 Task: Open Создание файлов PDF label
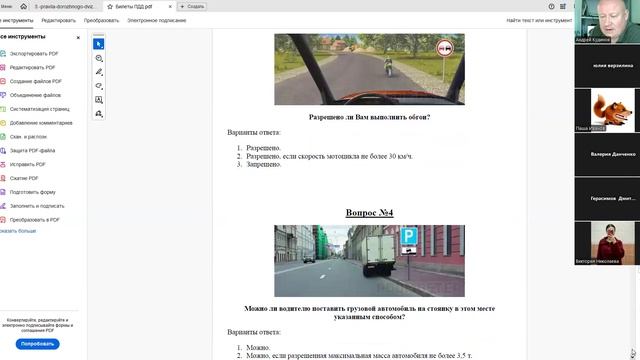[x=36, y=81]
